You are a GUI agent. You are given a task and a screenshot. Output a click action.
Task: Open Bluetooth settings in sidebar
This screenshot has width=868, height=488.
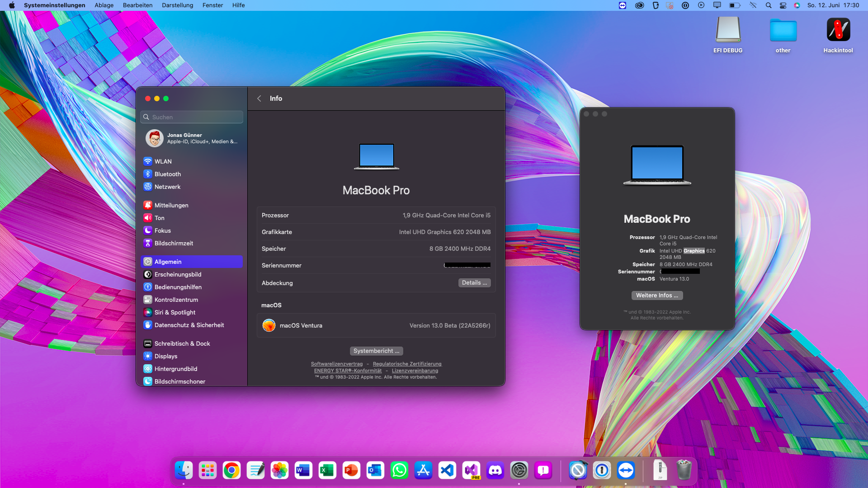[192, 174]
